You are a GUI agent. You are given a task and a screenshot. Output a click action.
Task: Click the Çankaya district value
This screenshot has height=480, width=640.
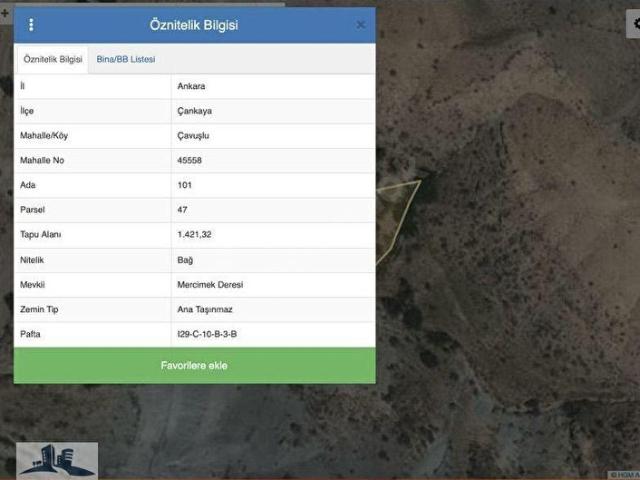pyautogui.click(x=194, y=111)
